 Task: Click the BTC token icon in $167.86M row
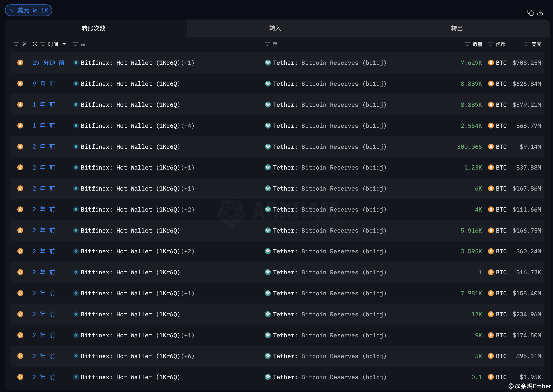(491, 188)
